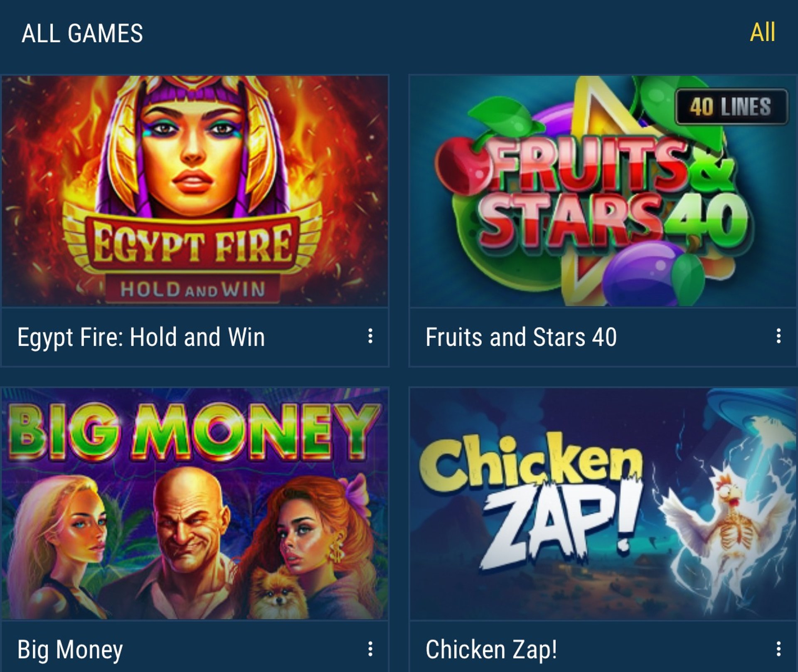Click the HOLD AND WIN banner

pyautogui.click(x=192, y=289)
